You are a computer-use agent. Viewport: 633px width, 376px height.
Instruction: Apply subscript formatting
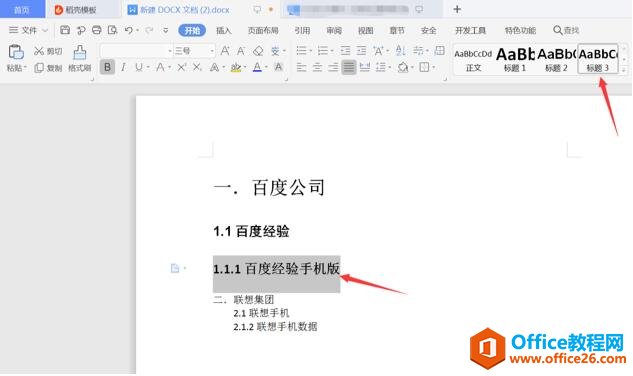[197, 67]
